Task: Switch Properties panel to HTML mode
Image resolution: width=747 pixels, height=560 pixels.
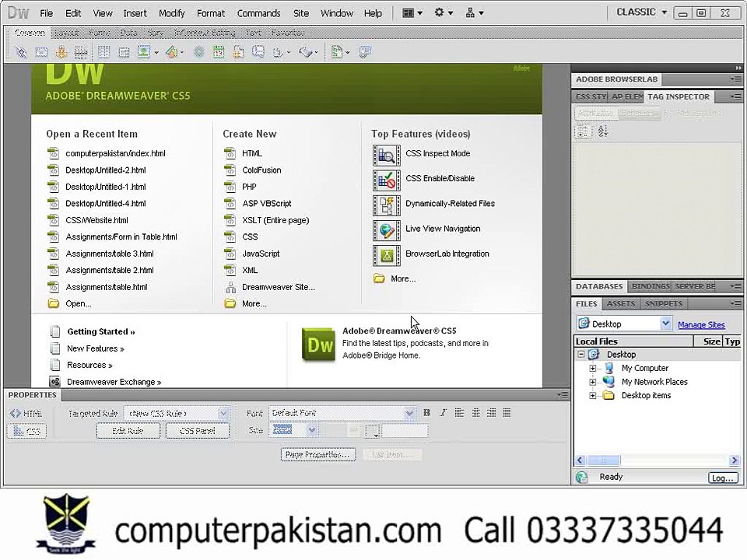Action: coord(26,413)
